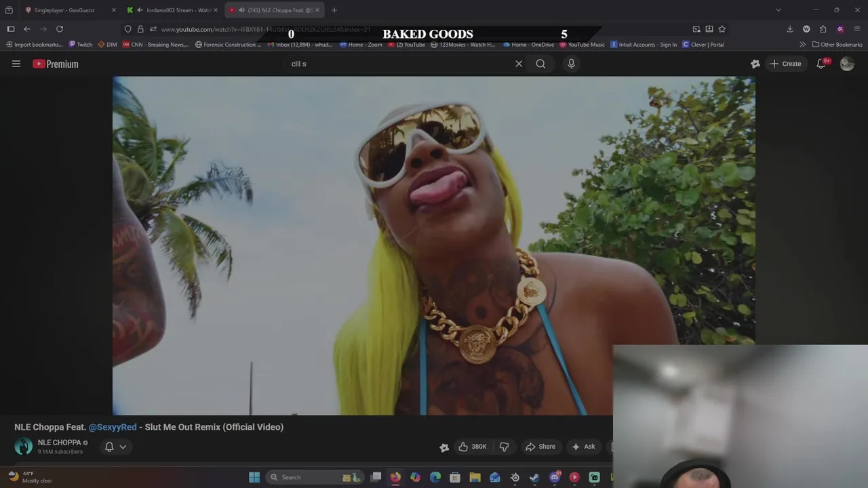
Task: Open the YouTube account avatar menu
Action: 847,64
